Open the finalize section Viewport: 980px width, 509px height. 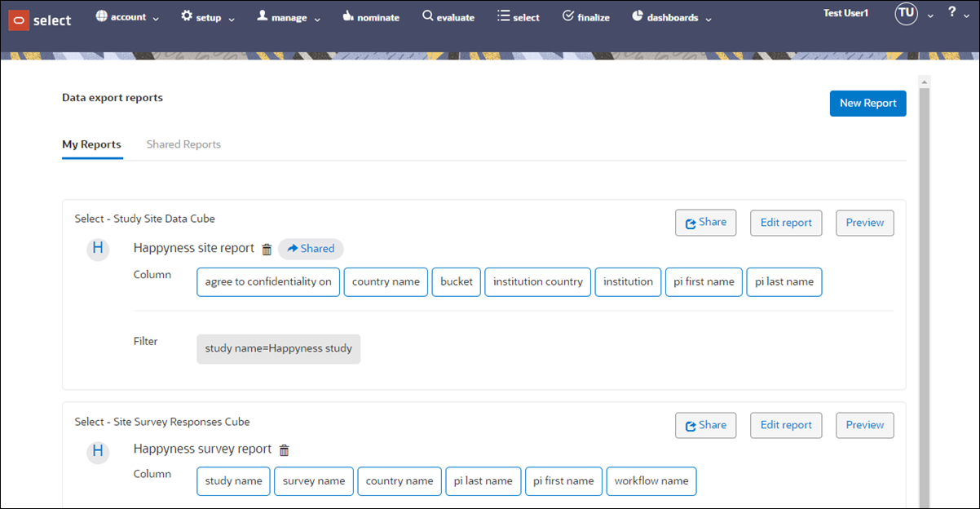586,16
